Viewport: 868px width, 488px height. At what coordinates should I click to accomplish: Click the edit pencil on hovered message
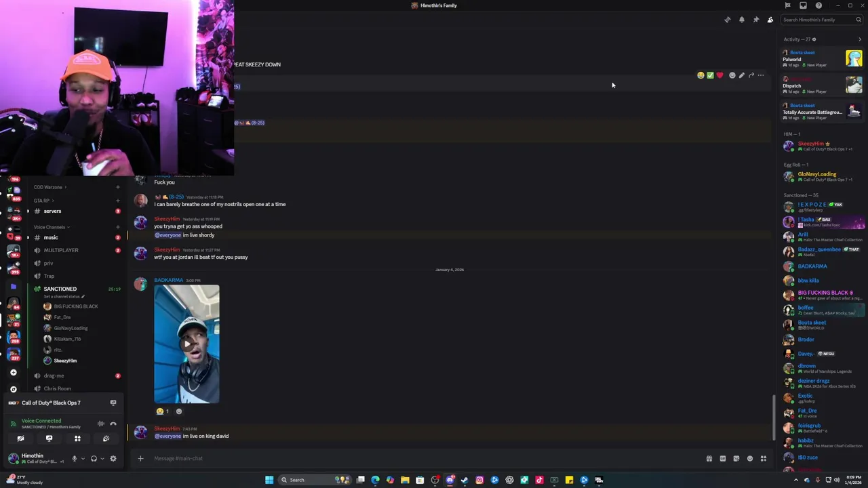click(x=742, y=75)
